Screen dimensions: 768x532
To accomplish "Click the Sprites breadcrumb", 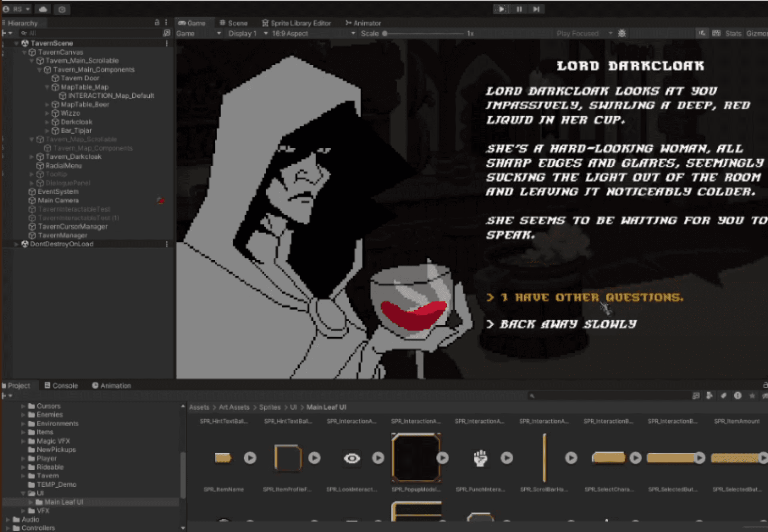I will [x=269, y=407].
